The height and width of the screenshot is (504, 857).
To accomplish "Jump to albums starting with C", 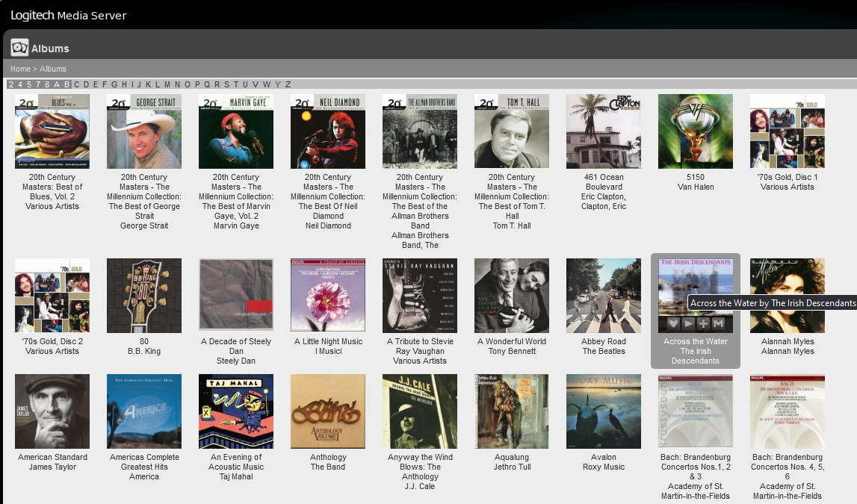I will [x=76, y=84].
